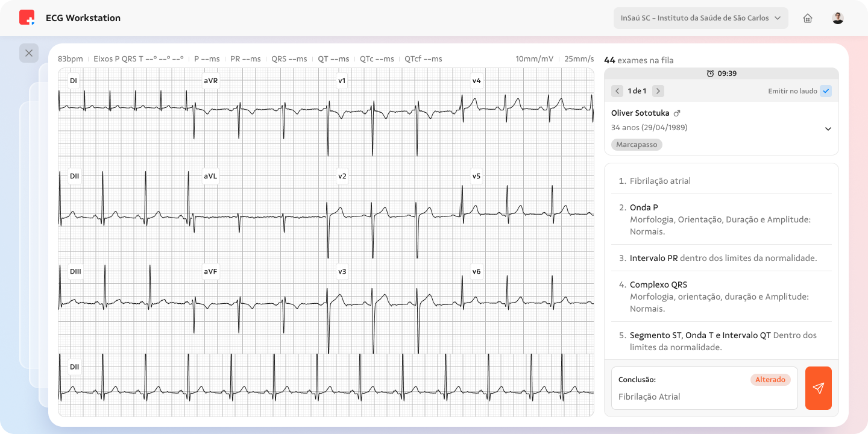Image resolution: width=868 pixels, height=434 pixels.
Task: Click the ECG Workstation red logo icon
Action: pos(27,17)
